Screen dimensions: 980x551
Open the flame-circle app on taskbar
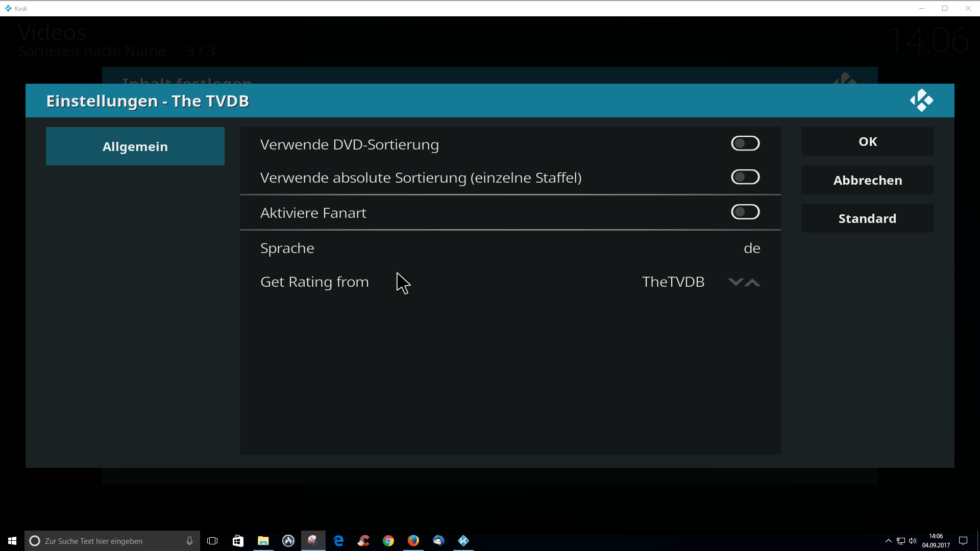coord(288,541)
